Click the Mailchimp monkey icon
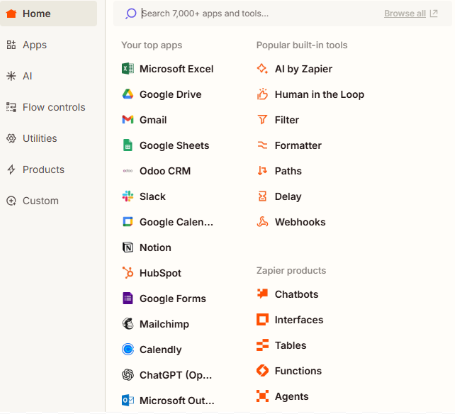 click(x=128, y=324)
